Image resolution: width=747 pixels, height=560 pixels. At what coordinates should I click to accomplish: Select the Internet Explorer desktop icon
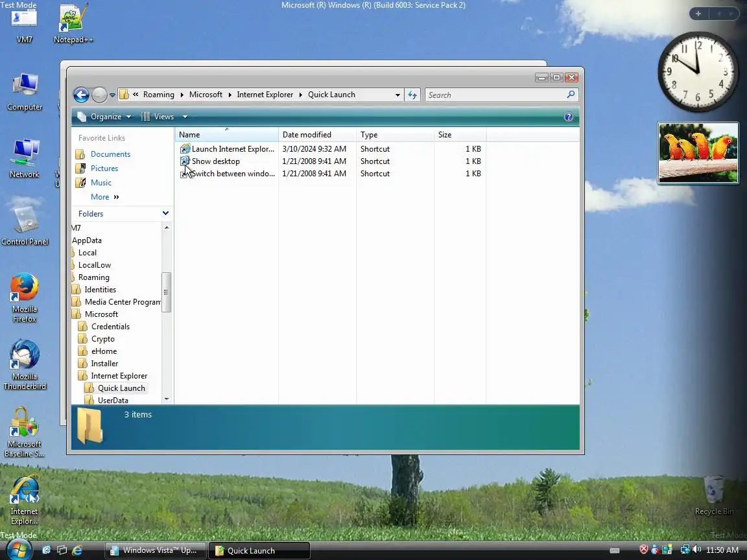pyautogui.click(x=24, y=500)
